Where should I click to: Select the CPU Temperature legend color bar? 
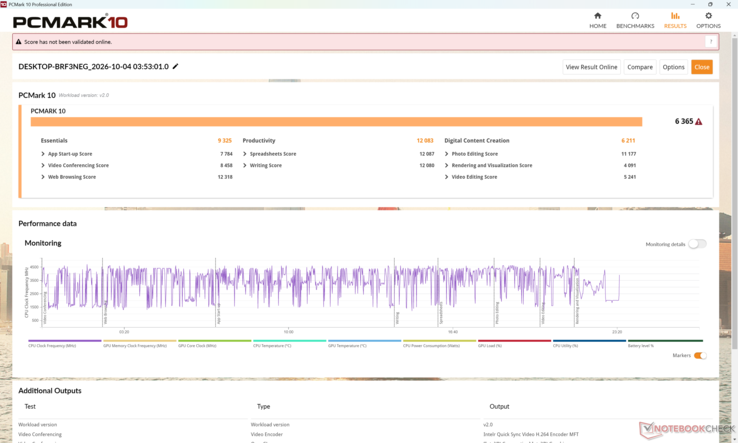(x=289, y=340)
